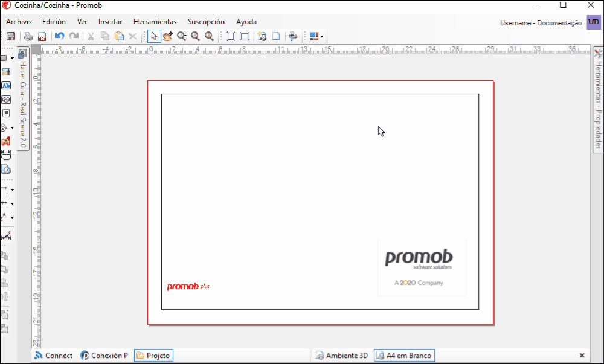Switch to the Connect tab

tap(54, 356)
